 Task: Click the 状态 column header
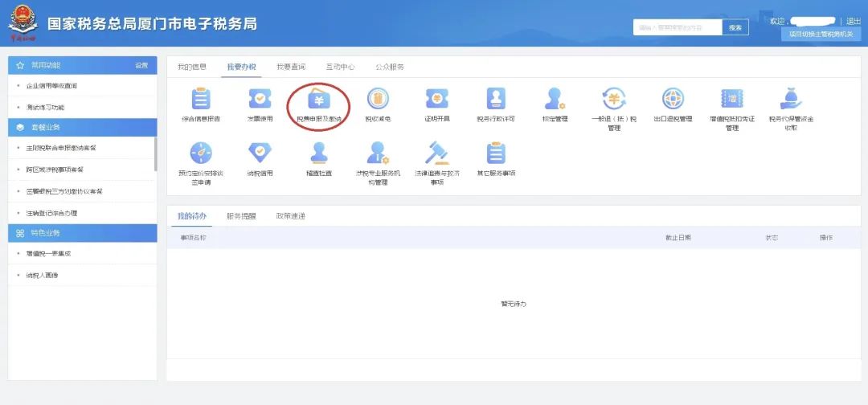tap(772, 238)
